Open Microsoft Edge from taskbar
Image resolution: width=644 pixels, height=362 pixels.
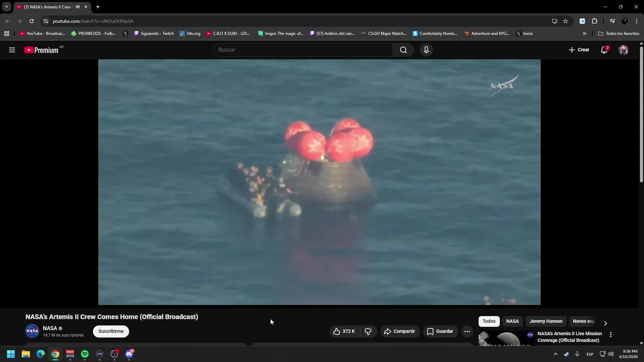click(x=40, y=354)
